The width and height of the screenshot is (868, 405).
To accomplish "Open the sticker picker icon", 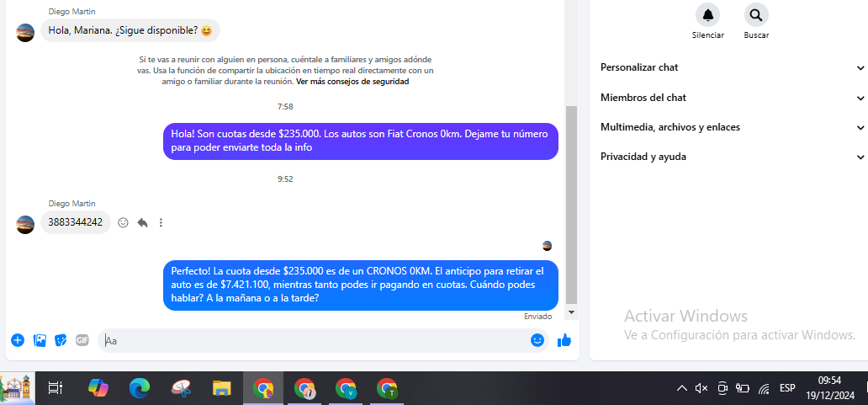I will pyautogui.click(x=61, y=340).
